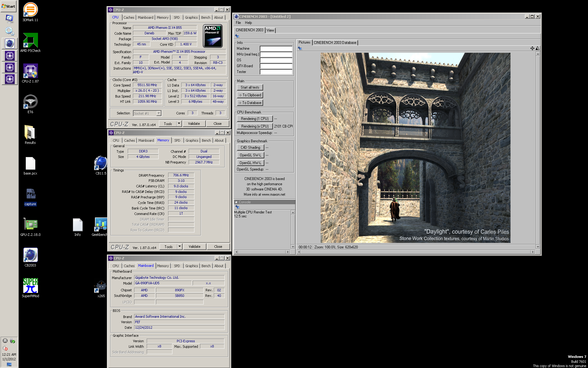The image size is (588, 368).
Task: Click the console vertical scrollbar down arrow
Action: (x=293, y=247)
